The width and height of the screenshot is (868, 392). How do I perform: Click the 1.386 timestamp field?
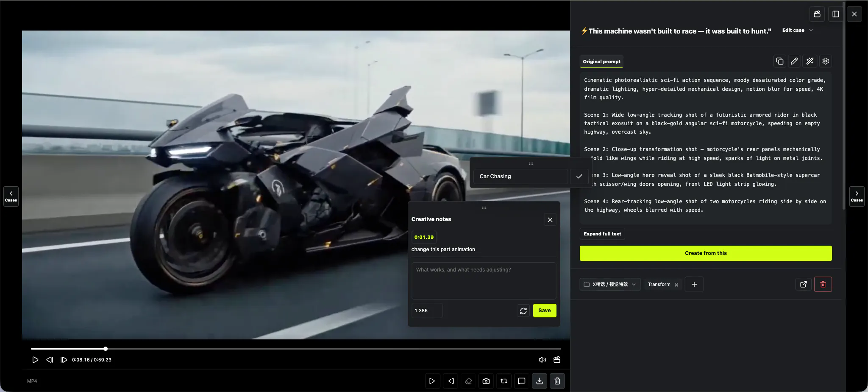427,311
